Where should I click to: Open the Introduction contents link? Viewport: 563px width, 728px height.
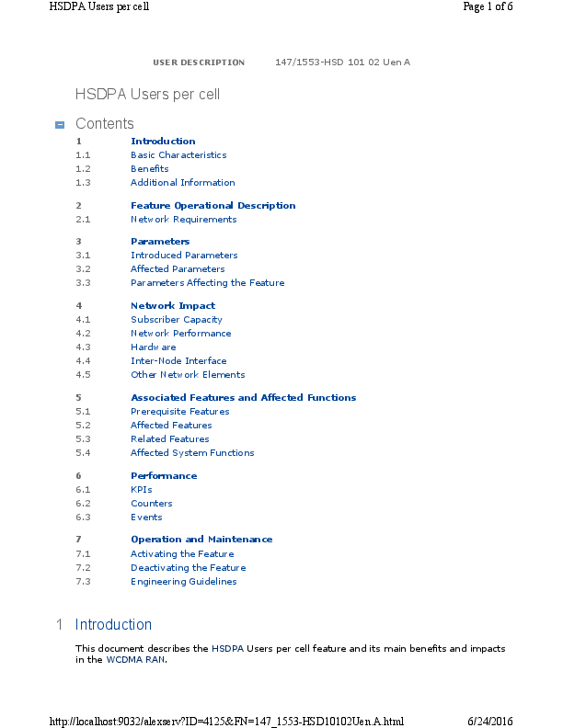click(x=163, y=142)
